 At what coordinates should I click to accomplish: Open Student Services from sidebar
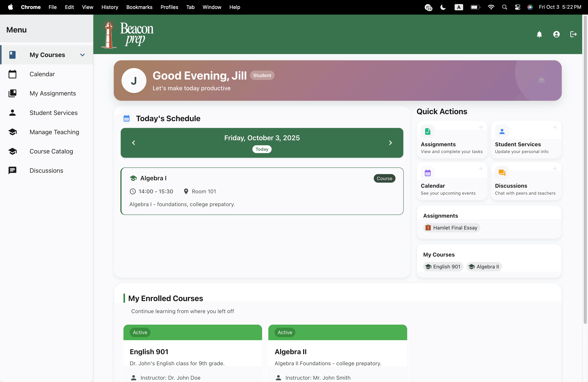tap(46, 113)
